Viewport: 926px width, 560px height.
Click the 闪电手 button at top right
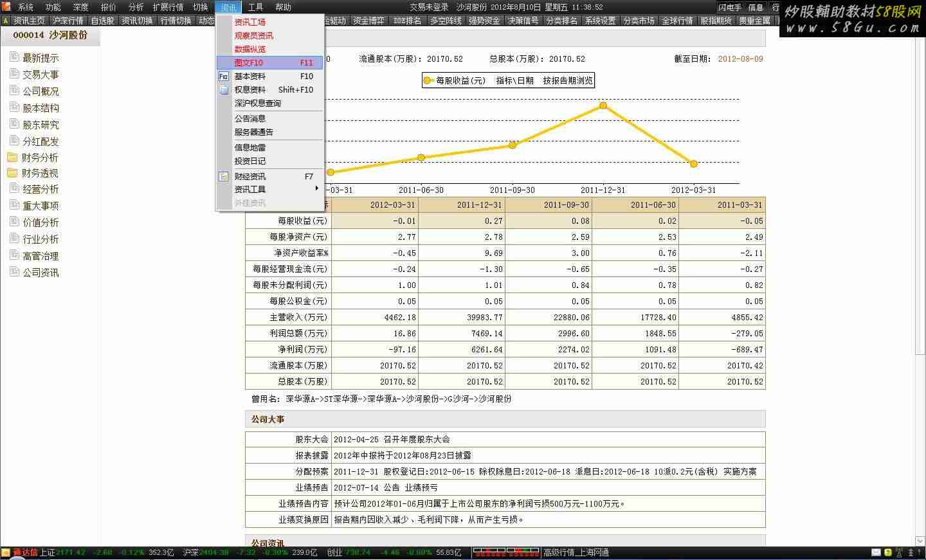pyautogui.click(x=730, y=7)
